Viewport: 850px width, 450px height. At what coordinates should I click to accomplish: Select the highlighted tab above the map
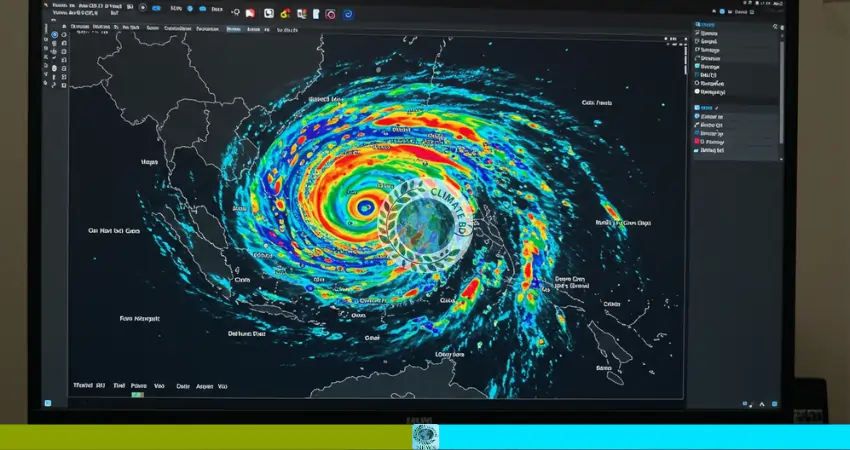coord(234,29)
